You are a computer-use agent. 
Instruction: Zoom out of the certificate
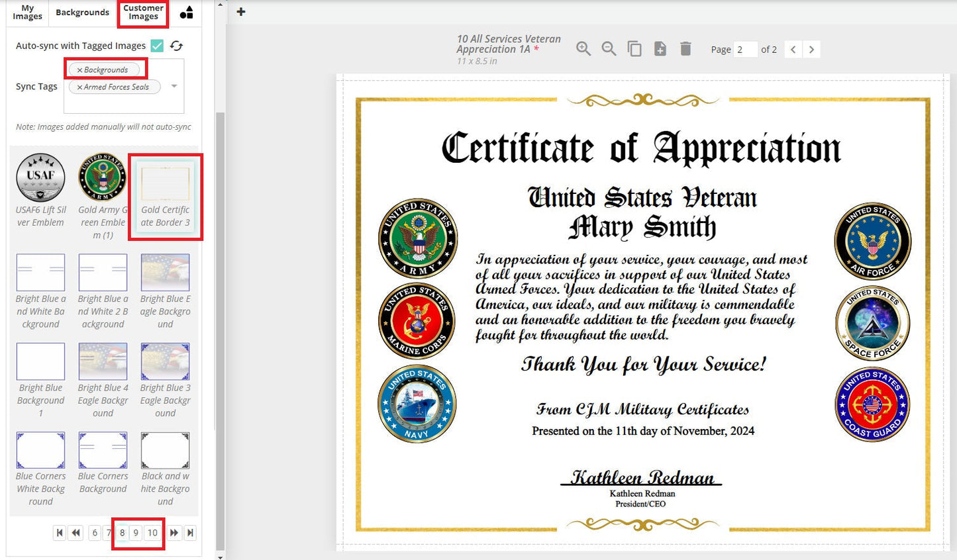pos(609,49)
